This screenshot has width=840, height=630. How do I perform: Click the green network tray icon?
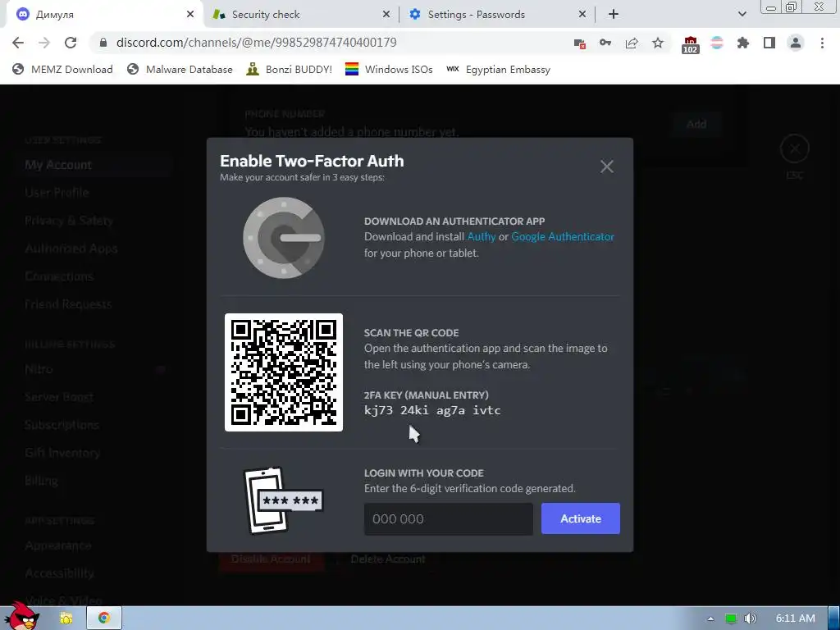click(x=730, y=619)
